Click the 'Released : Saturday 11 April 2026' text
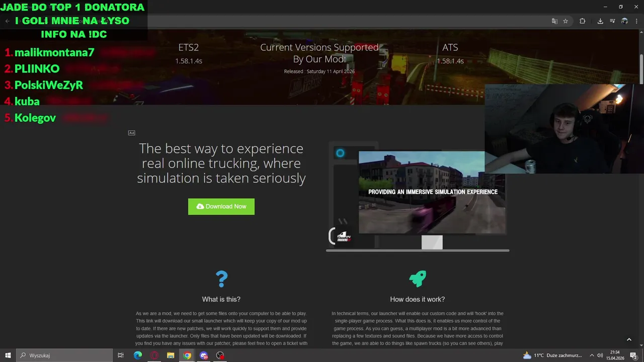Image resolution: width=644 pixels, height=362 pixels. click(x=319, y=71)
